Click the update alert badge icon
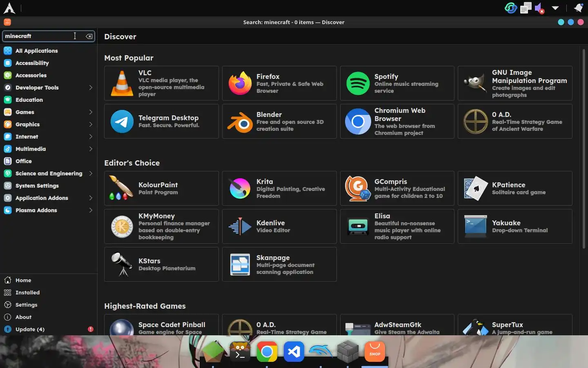The width and height of the screenshot is (588, 368). (91, 329)
